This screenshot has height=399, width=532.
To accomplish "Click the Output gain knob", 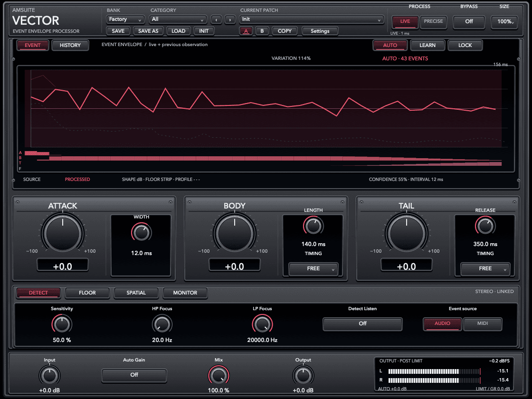I will 303,376.
